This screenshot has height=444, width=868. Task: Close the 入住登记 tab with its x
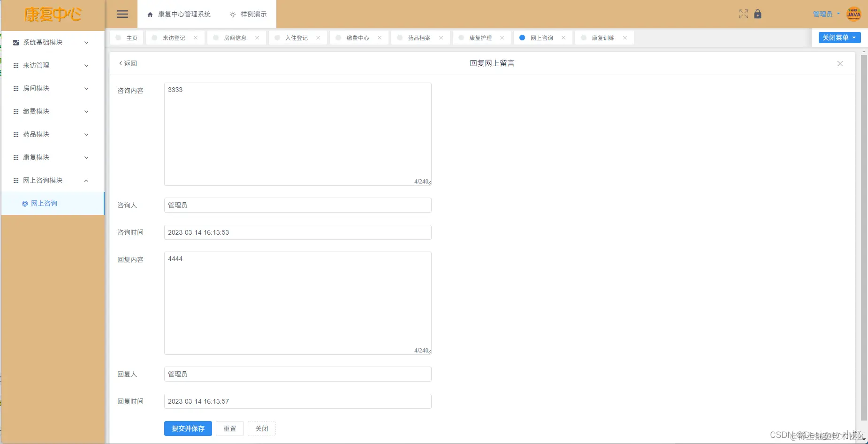318,38
